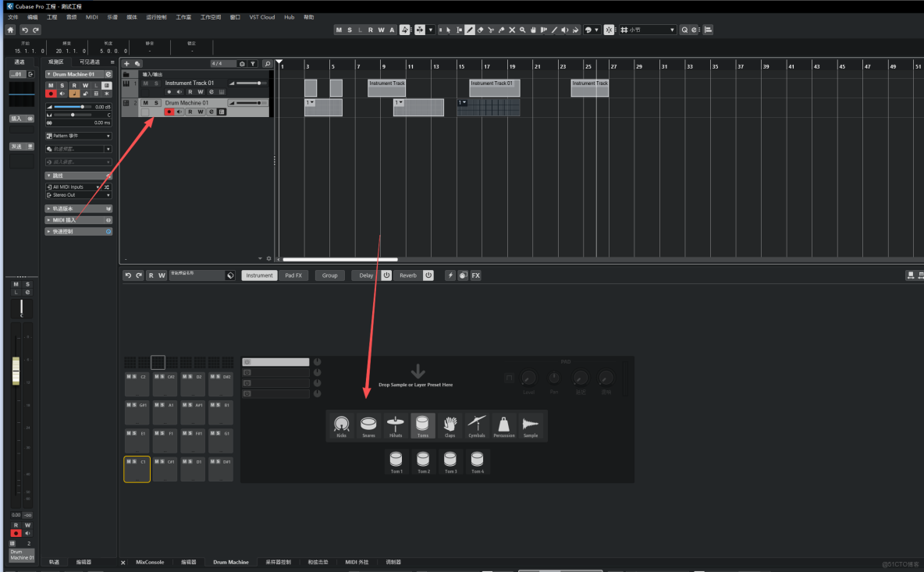
Task: Open the VST Cloud menu
Action: click(261, 17)
